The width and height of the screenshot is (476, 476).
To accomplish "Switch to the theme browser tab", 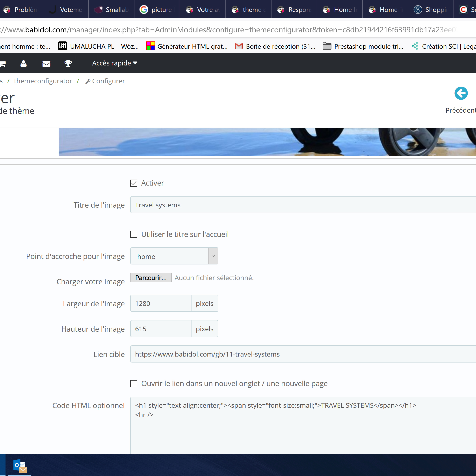I will point(248,9).
